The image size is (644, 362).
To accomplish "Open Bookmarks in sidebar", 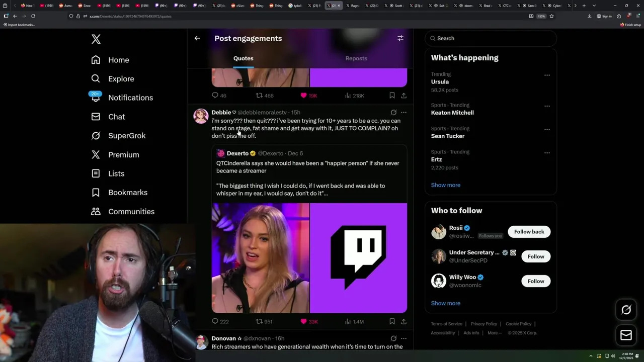I will pos(128,193).
